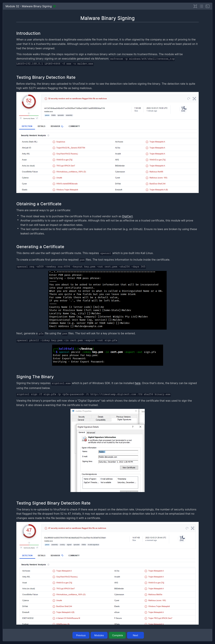
Task: Click the alert icon next to '47 security vendors' banner
Action: [46, 528]
